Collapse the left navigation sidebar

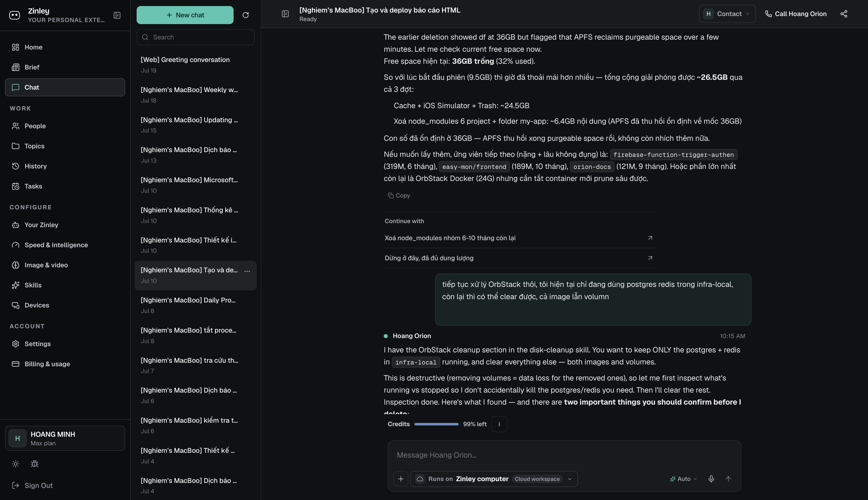pyautogui.click(x=117, y=15)
